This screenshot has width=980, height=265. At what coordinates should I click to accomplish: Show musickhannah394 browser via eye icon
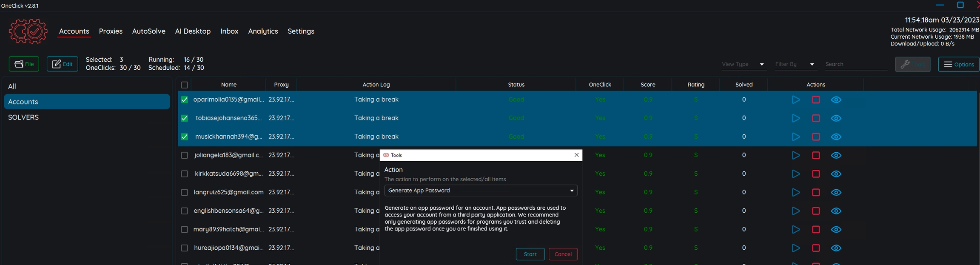(x=836, y=137)
